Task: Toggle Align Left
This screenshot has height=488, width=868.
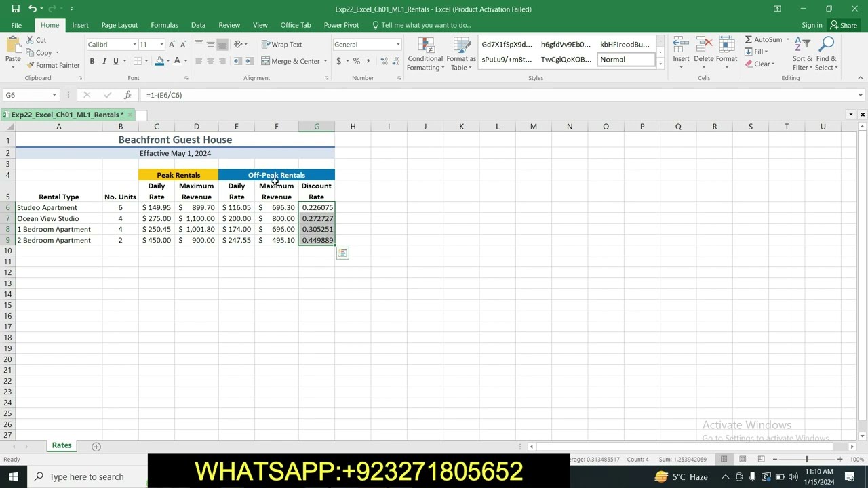Action: [x=198, y=61]
